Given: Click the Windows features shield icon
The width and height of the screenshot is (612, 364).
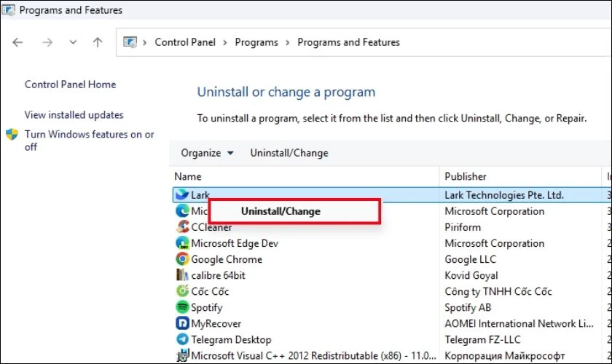Looking at the screenshot, I should [12, 134].
